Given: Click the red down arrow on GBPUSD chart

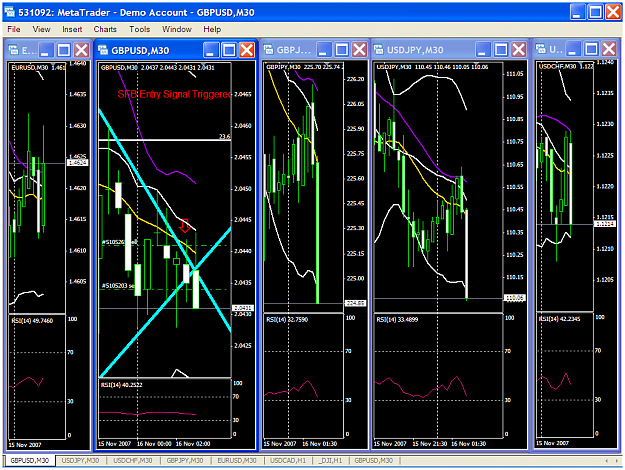Looking at the screenshot, I should pyautogui.click(x=185, y=226).
